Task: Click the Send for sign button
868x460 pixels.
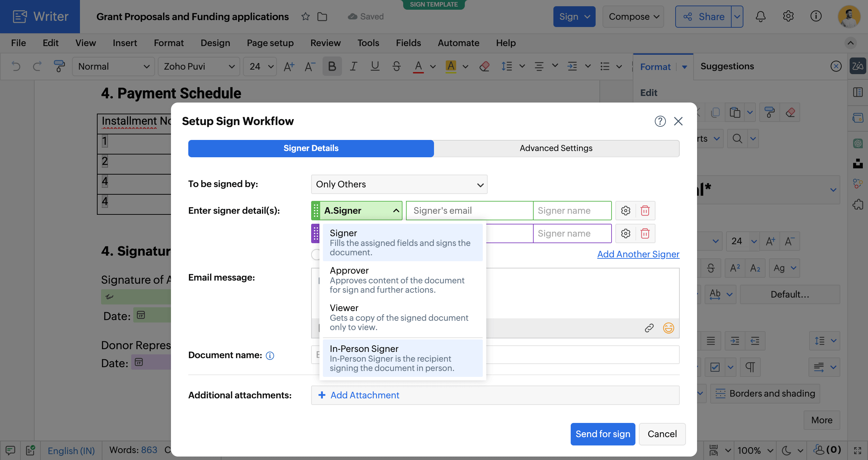Action: tap(603, 434)
